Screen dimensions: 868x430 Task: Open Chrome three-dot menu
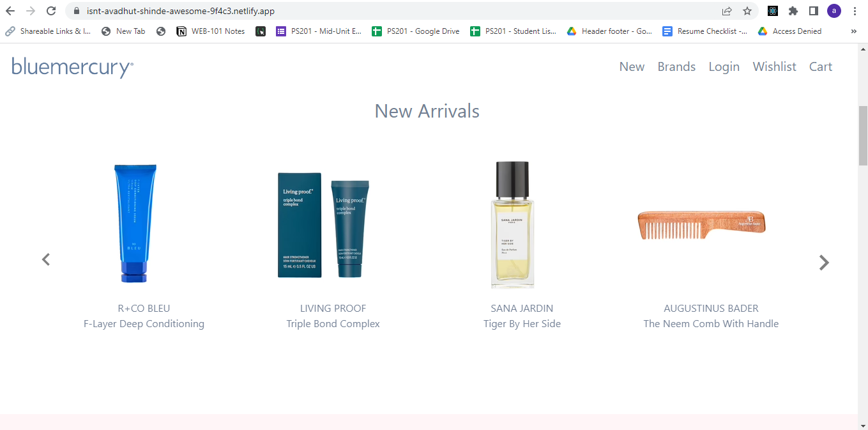[855, 11]
